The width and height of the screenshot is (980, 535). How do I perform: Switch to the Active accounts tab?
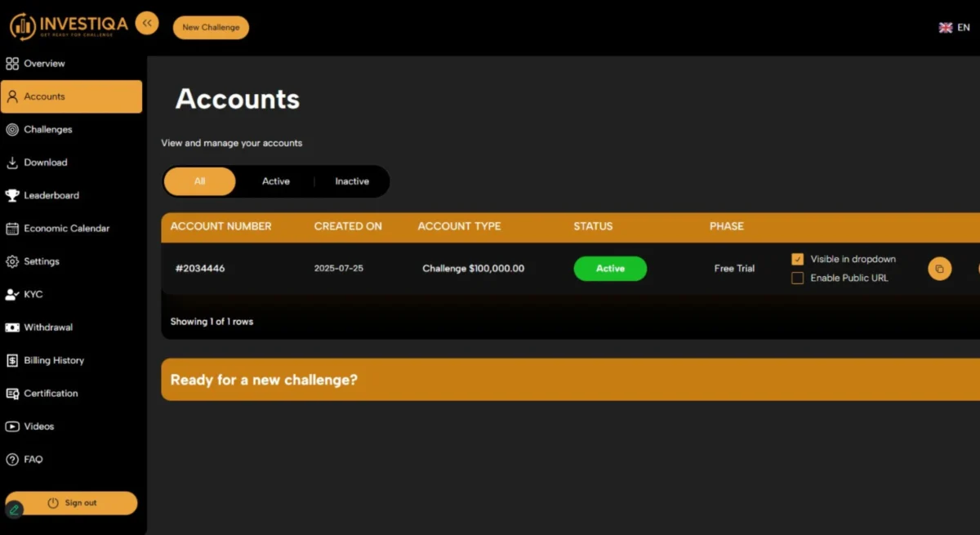[276, 181]
